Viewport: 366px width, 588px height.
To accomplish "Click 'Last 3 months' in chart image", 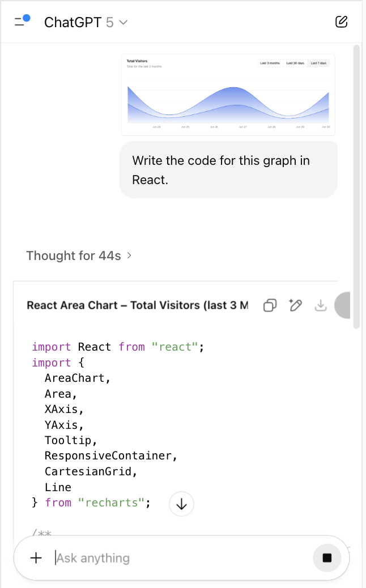I will coord(270,63).
